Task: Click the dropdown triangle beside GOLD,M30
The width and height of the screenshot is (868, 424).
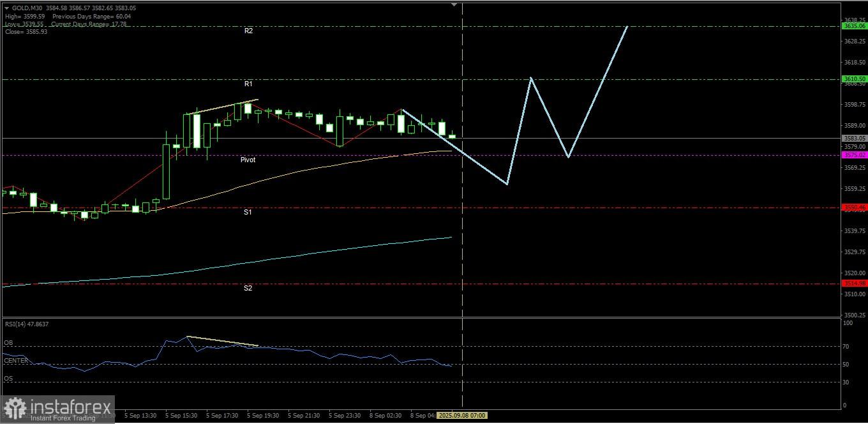Action: tap(7, 8)
